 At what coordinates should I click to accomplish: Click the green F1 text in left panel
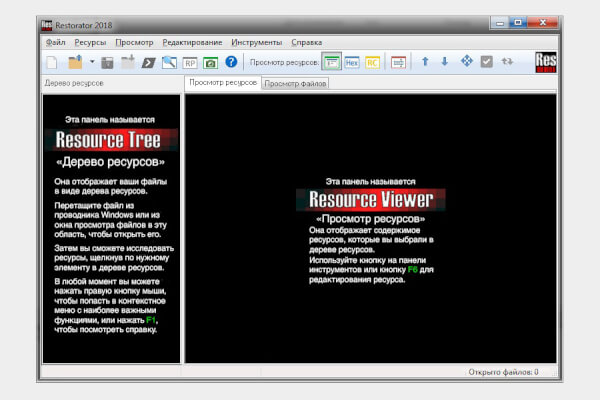151,320
